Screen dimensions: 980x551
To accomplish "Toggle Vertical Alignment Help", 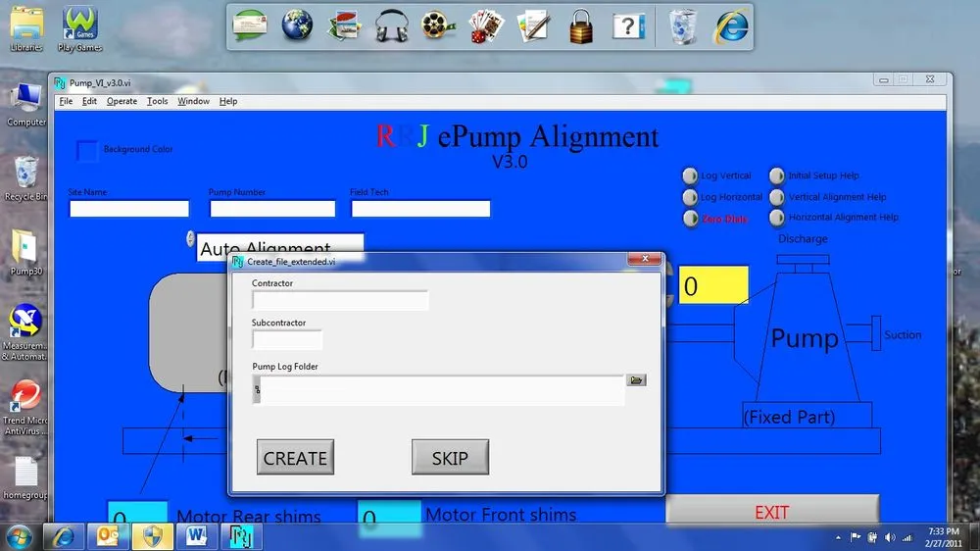I will click(777, 197).
